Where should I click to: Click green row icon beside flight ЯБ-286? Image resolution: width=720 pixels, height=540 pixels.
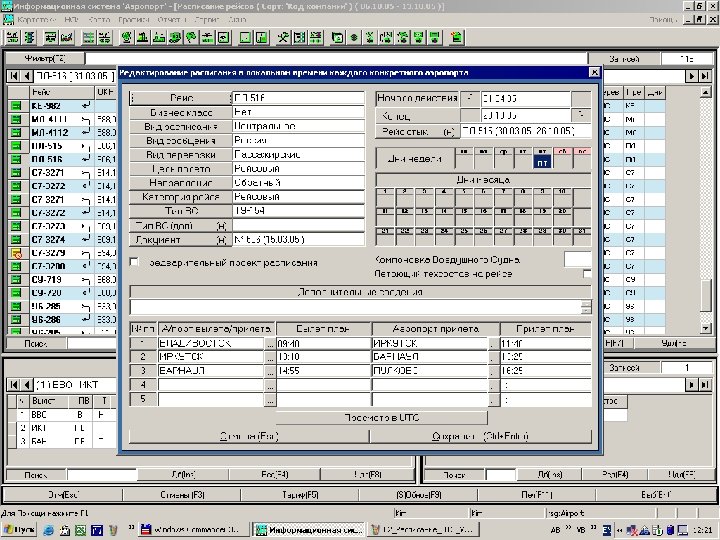point(16,320)
